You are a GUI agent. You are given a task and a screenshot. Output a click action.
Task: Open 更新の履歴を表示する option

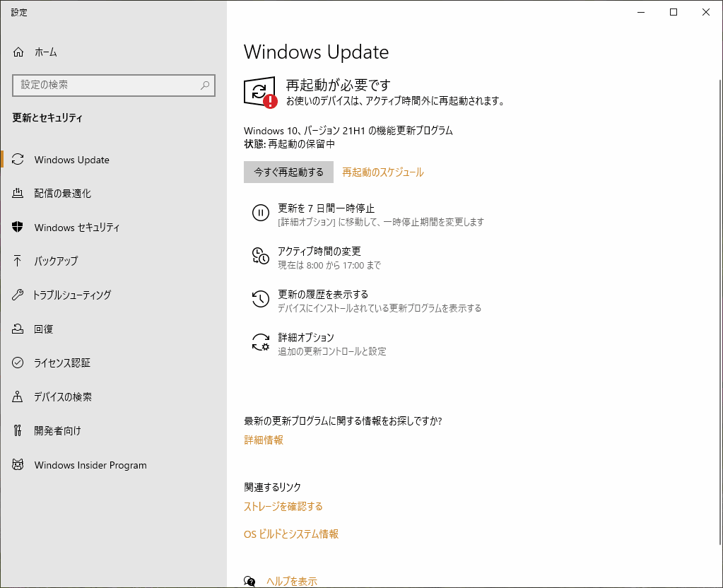click(x=368, y=300)
